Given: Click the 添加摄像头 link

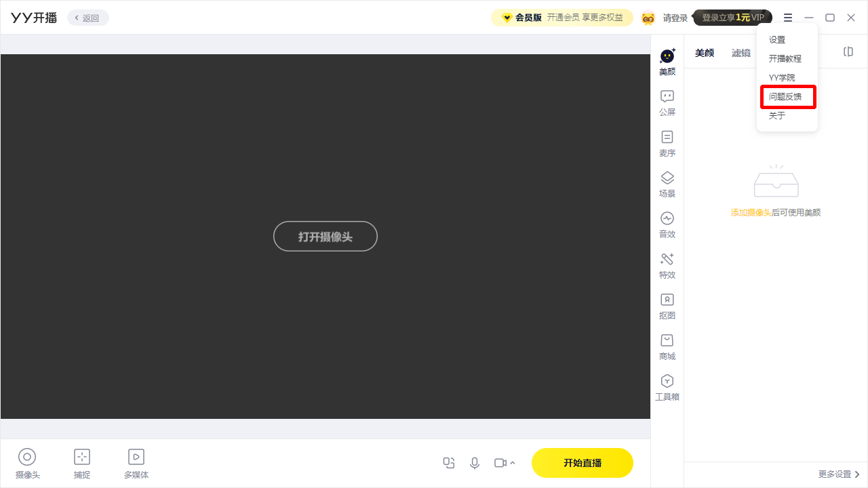Looking at the screenshot, I should tap(751, 213).
